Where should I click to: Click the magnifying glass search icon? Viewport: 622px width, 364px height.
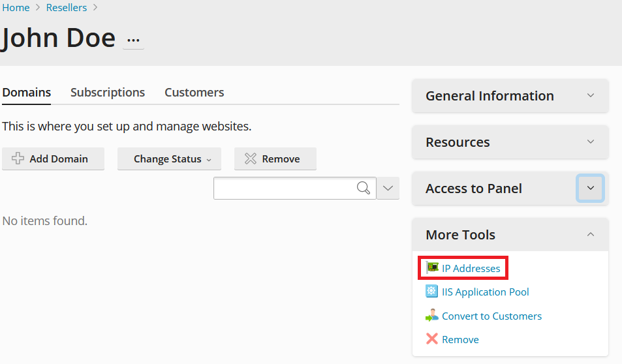364,188
